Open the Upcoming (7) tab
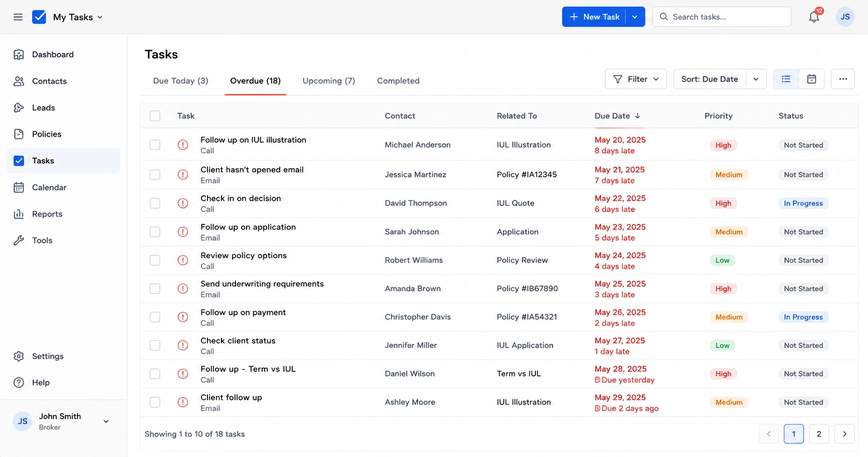The height and width of the screenshot is (457, 868). pyautogui.click(x=329, y=81)
